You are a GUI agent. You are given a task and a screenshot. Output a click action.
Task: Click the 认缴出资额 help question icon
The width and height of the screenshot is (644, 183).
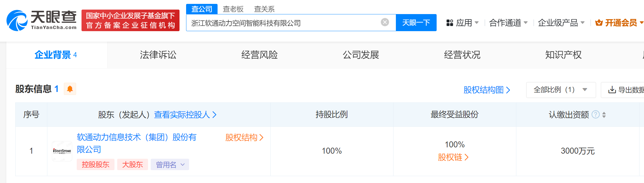pos(596,114)
